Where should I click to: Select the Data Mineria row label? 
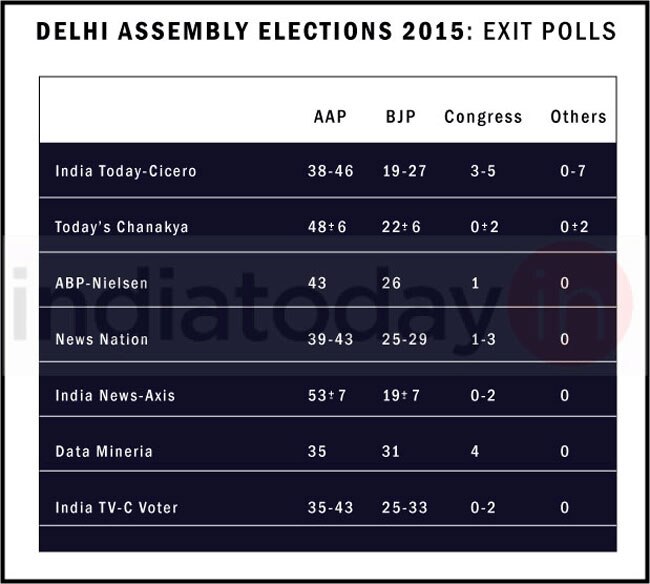[104, 451]
